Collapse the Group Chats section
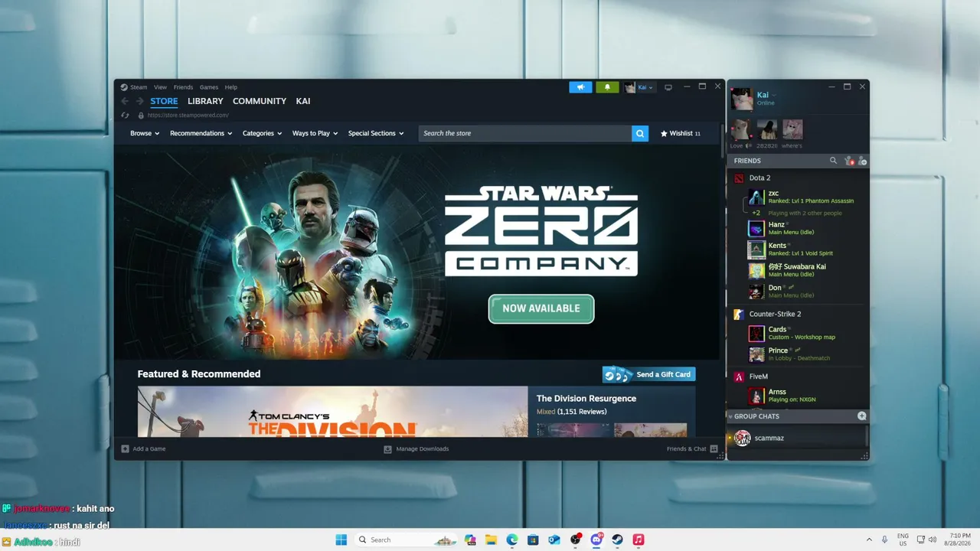Screen dimensions: 980x551 click(730, 416)
